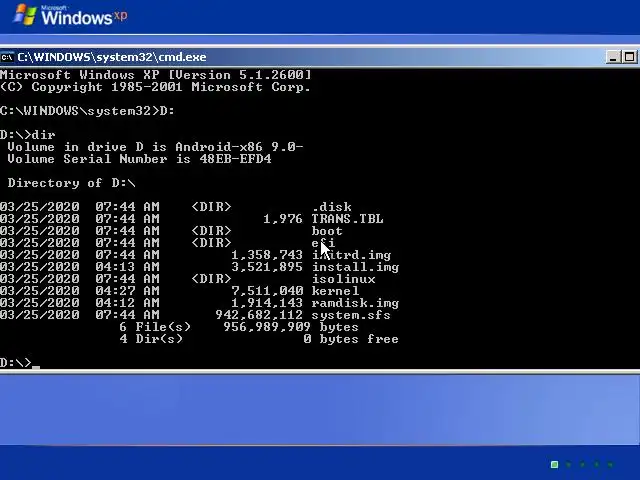
Task: Select the system.sfs file name
Action: [351, 315]
